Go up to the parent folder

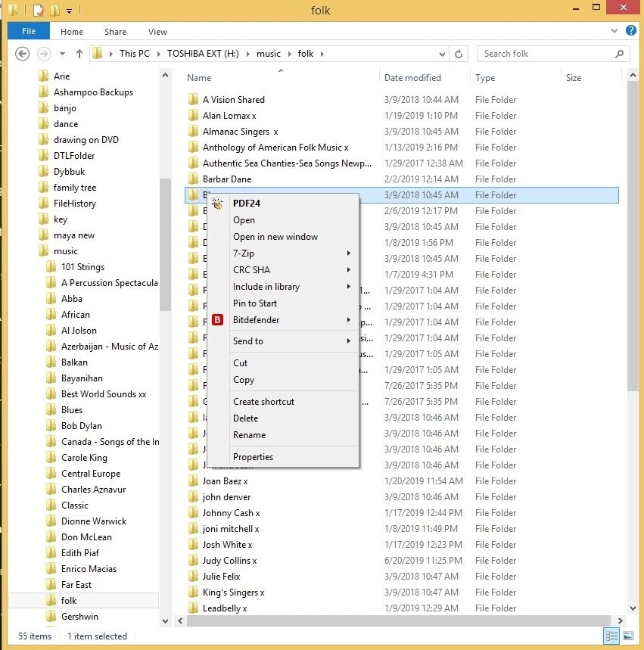click(x=79, y=54)
